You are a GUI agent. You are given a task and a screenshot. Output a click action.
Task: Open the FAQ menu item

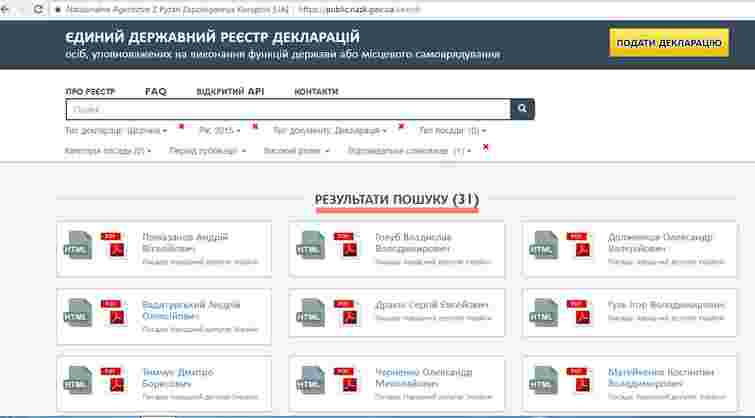[156, 91]
